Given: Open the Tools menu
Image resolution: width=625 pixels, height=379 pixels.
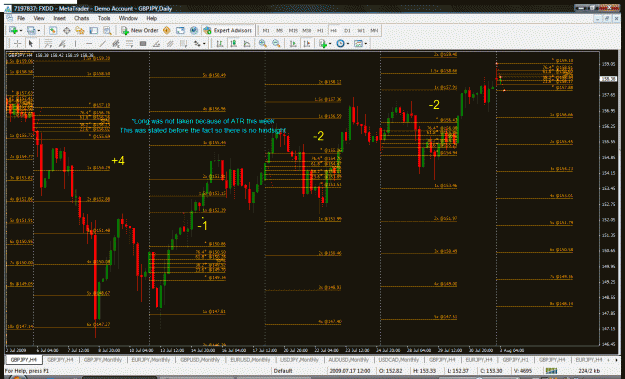Looking at the screenshot, I should [104, 18].
